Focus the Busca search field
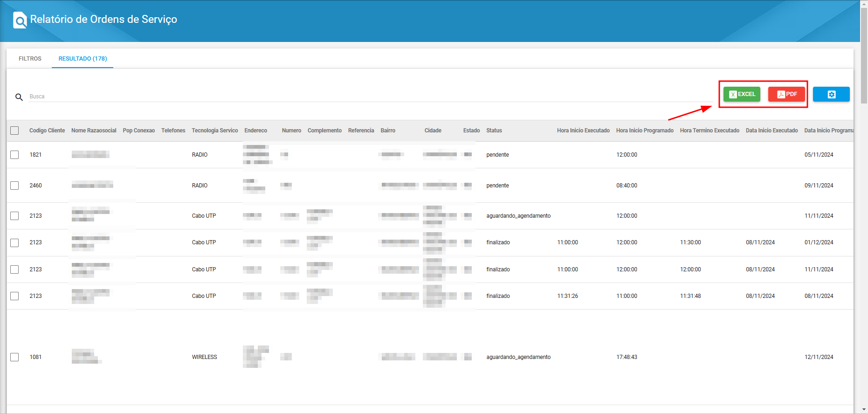Screen dimensions: 868x414 point(371,97)
